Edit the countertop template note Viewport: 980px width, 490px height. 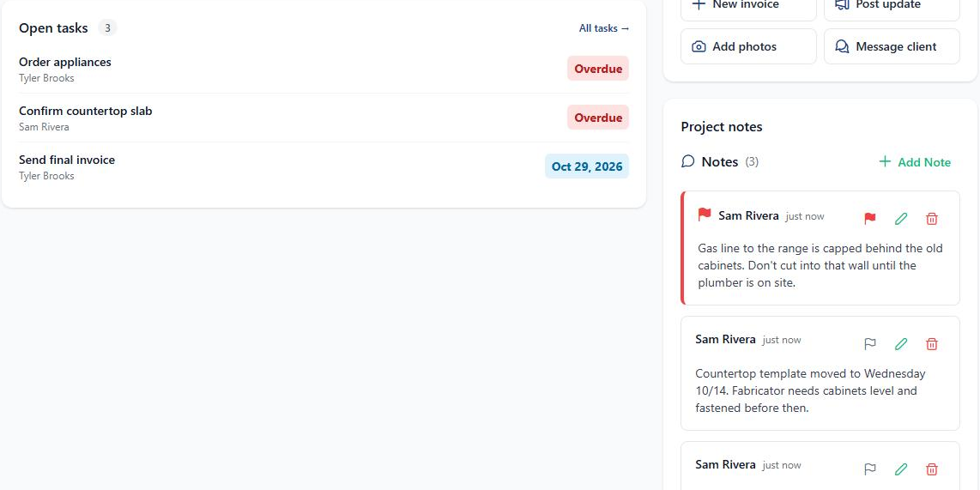pos(901,344)
